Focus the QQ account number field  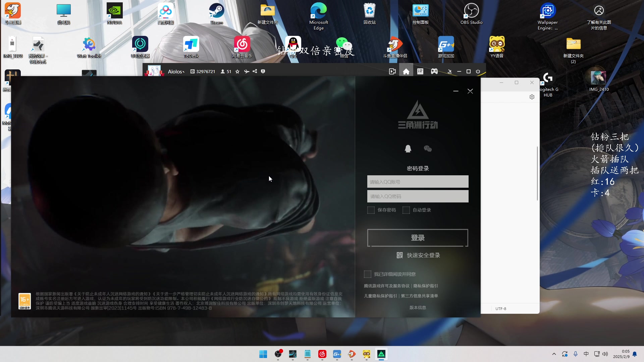click(418, 182)
